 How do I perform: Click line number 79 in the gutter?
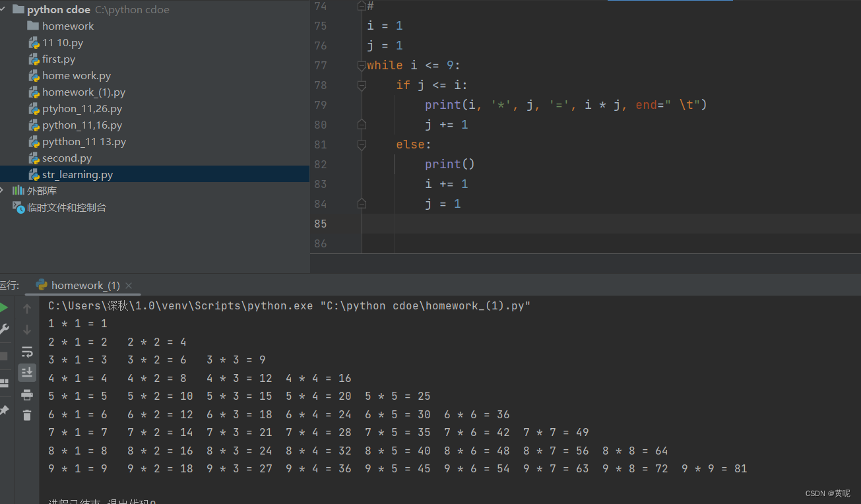pos(321,105)
